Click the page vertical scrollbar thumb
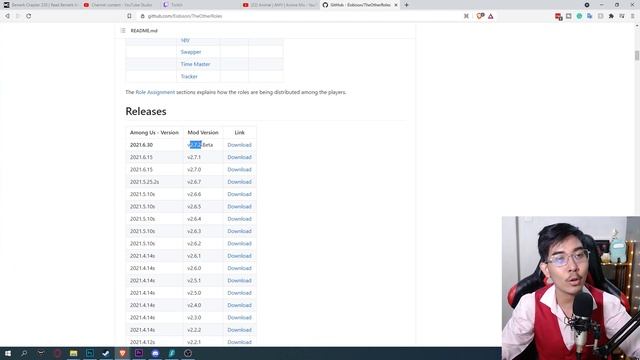The width and height of the screenshot is (640, 360). (637, 56)
